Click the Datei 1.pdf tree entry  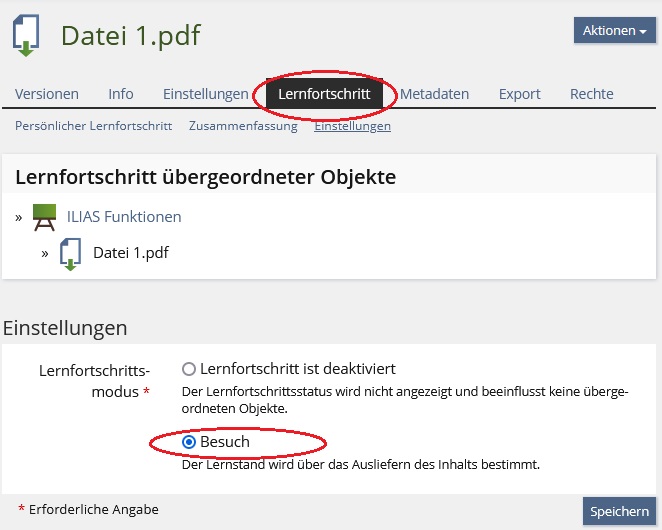click(x=131, y=253)
